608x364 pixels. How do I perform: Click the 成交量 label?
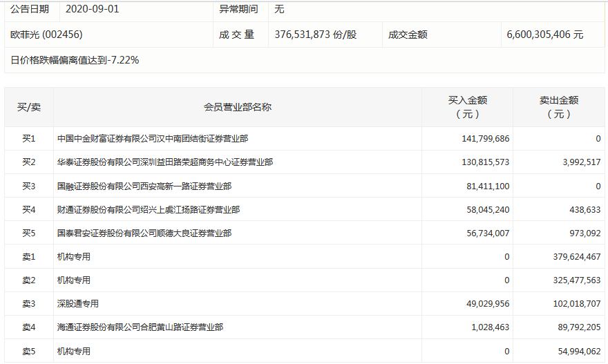point(236,35)
